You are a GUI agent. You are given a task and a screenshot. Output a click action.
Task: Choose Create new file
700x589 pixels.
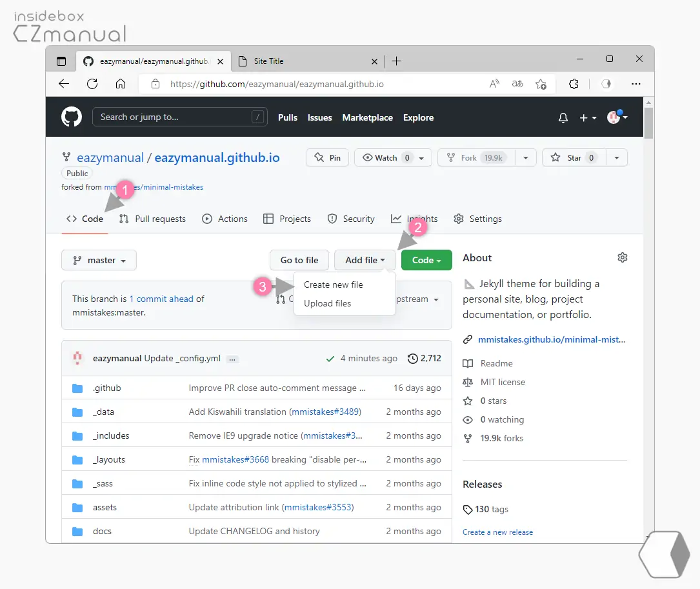(333, 285)
